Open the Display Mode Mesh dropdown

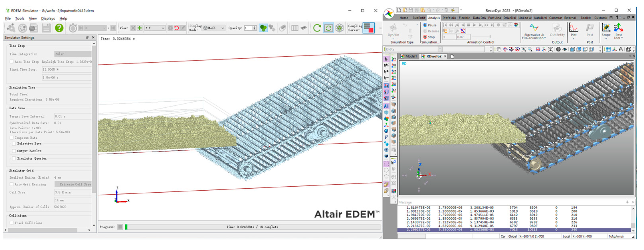pyautogui.click(x=214, y=28)
